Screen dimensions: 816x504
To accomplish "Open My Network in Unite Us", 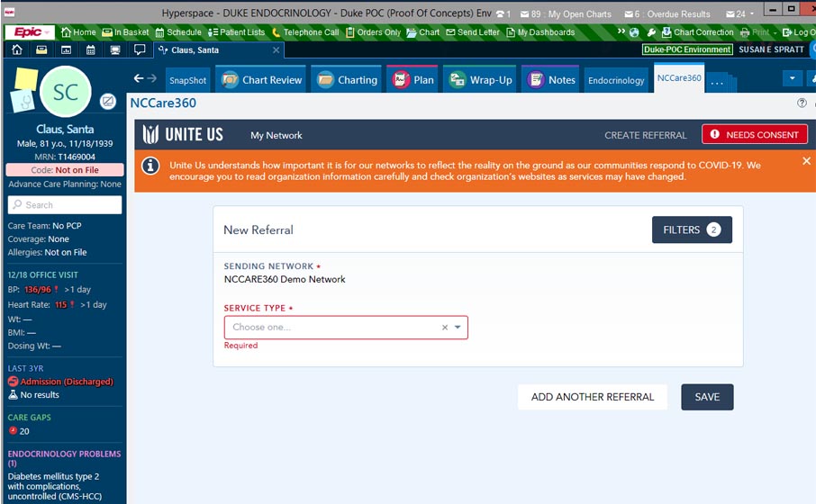I will [x=277, y=135].
